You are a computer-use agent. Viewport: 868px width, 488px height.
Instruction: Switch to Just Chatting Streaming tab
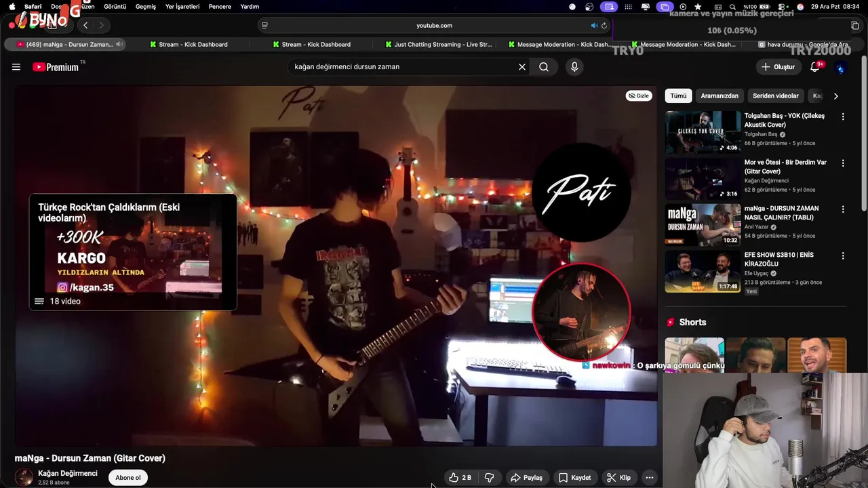[x=438, y=45]
